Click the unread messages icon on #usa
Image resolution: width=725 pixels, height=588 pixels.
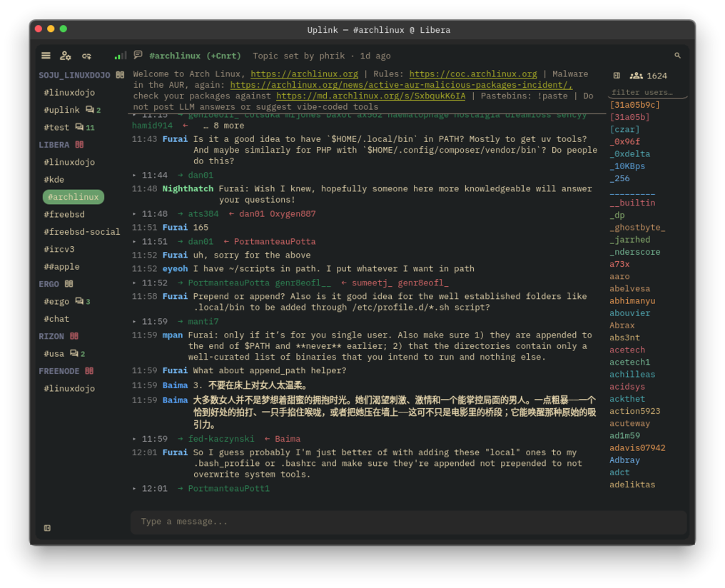[74, 354]
